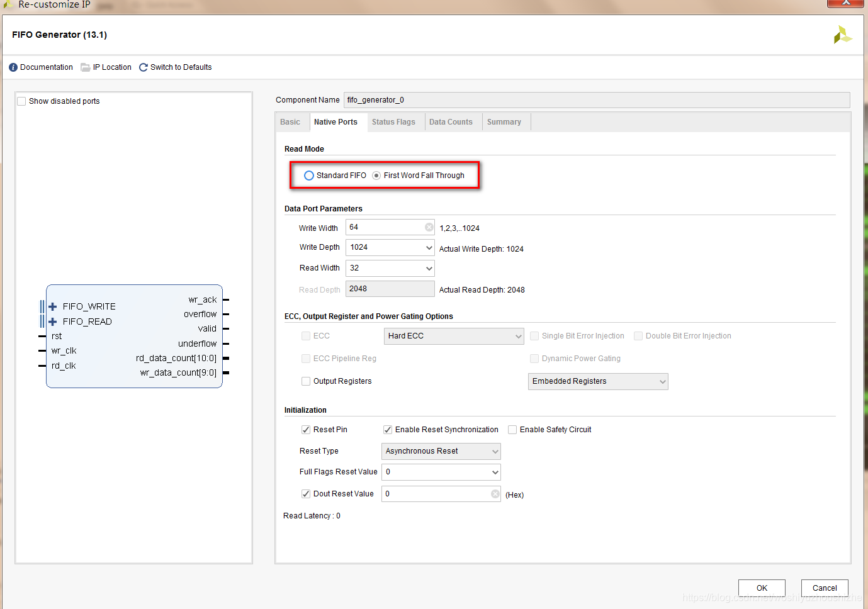Open the Reset Type Asynchronous Reset dropdown
The height and width of the screenshot is (609, 868).
point(441,451)
